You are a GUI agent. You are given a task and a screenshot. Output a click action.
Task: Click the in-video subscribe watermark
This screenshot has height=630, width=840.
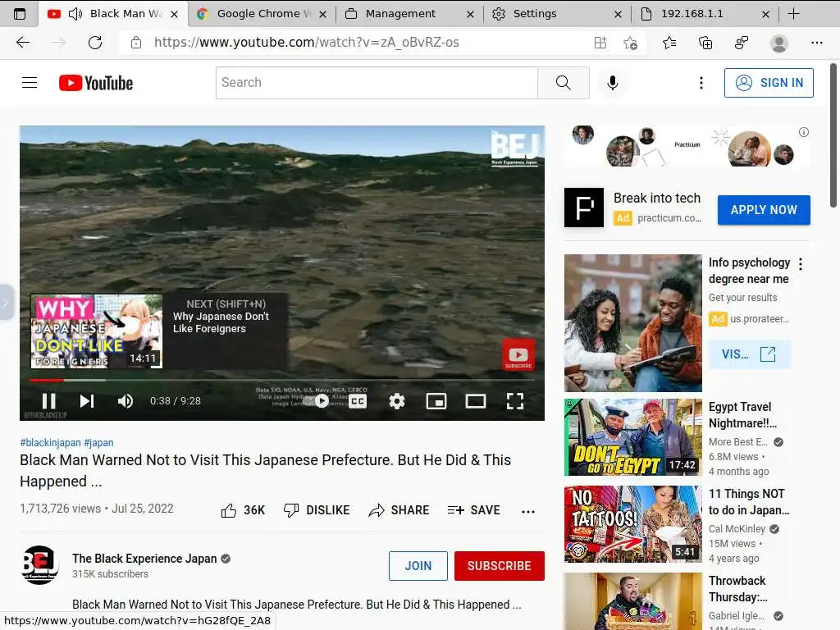tap(518, 354)
